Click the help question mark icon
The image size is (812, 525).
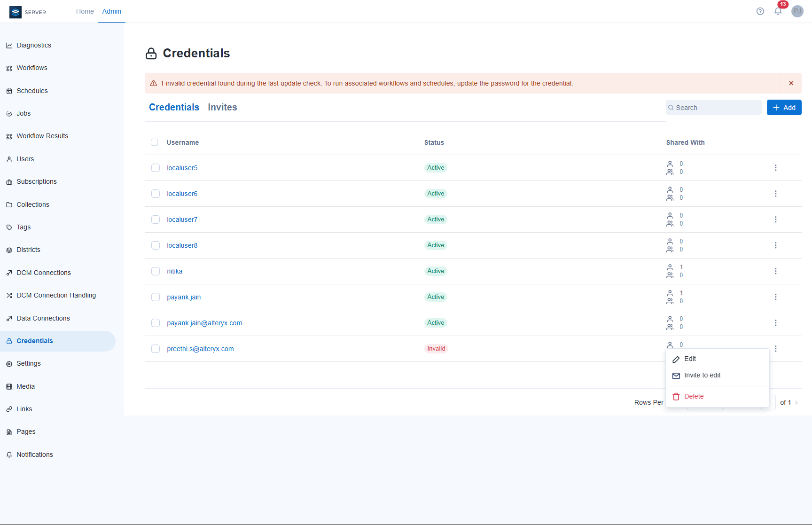click(x=760, y=11)
